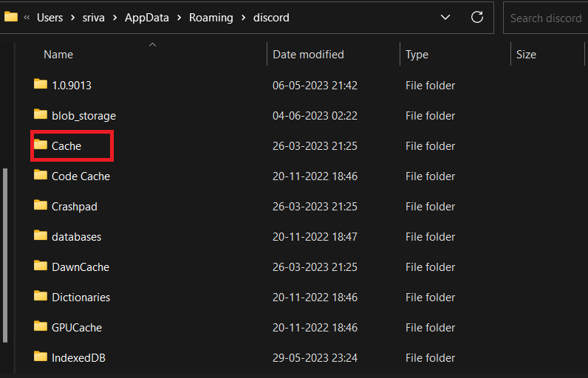Click in the Search discord field
Viewport: 588px width, 378px height.
click(545, 18)
